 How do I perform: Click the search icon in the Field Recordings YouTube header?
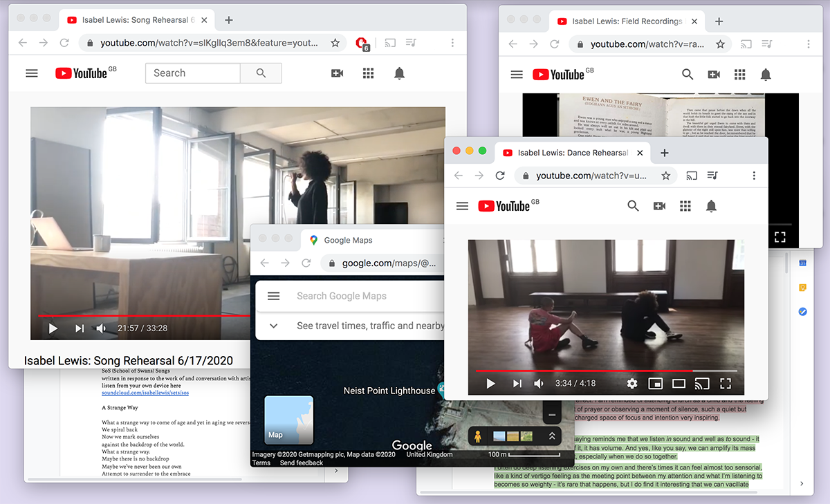point(688,74)
